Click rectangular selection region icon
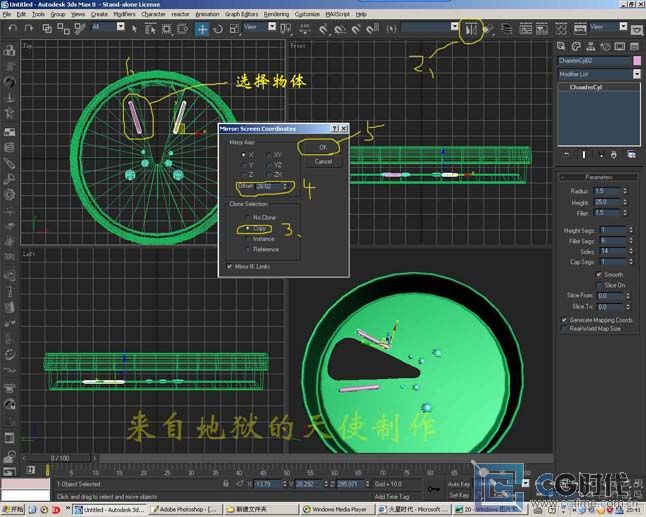This screenshot has height=517, width=646. pos(166,28)
